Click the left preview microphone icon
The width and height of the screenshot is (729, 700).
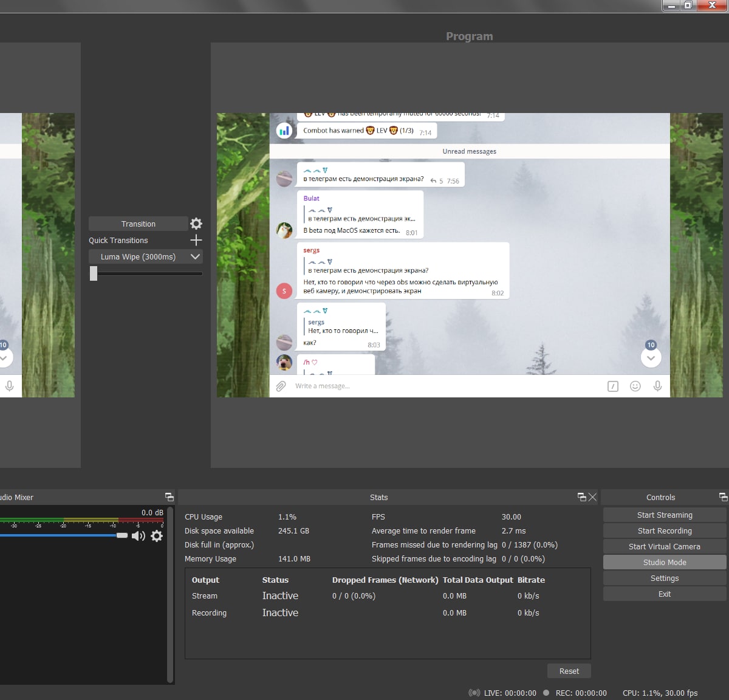pyautogui.click(x=9, y=386)
